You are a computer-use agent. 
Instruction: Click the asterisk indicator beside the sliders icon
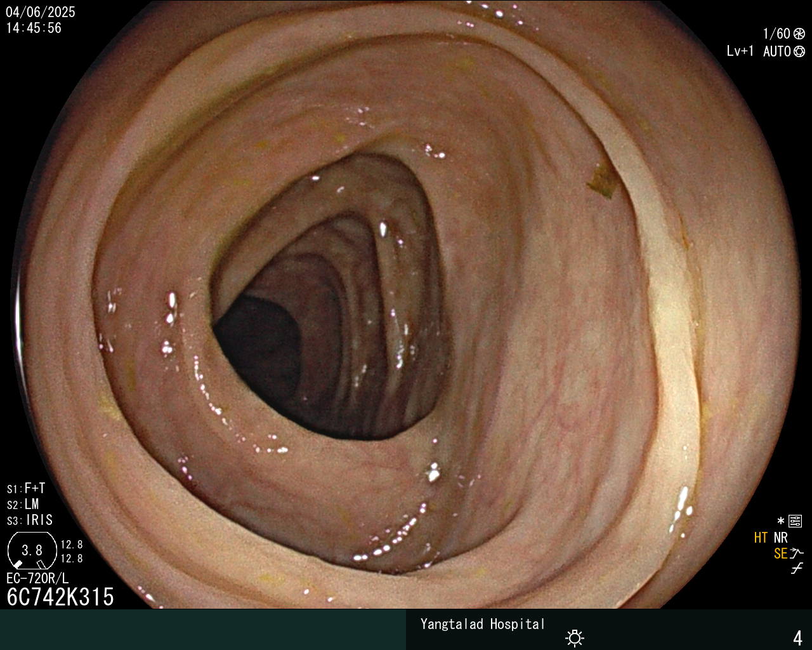point(781,521)
